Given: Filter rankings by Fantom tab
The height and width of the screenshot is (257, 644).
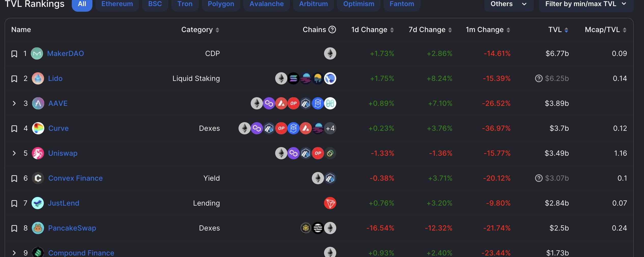Looking at the screenshot, I should pyautogui.click(x=402, y=4).
